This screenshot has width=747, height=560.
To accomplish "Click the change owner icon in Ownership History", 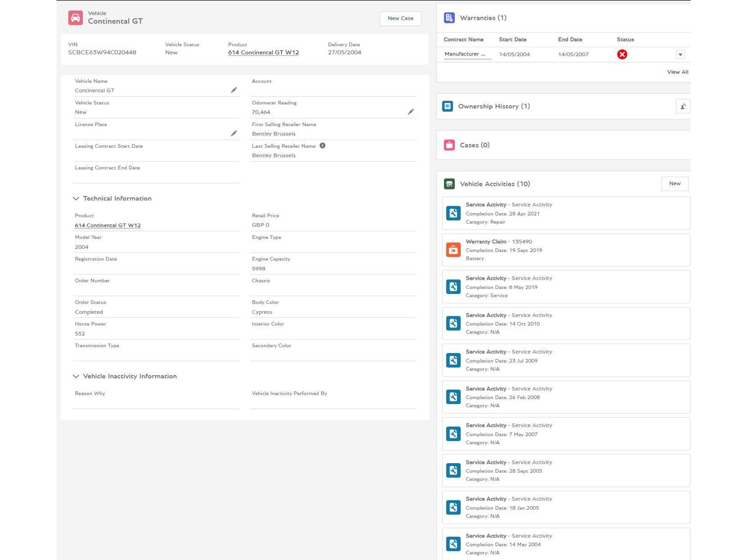I will coord(683,107).
